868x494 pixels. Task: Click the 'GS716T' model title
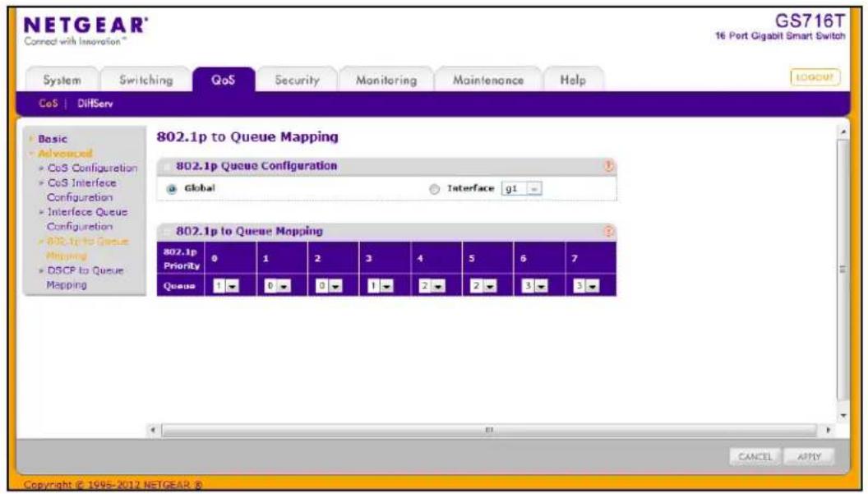[810, 21]
